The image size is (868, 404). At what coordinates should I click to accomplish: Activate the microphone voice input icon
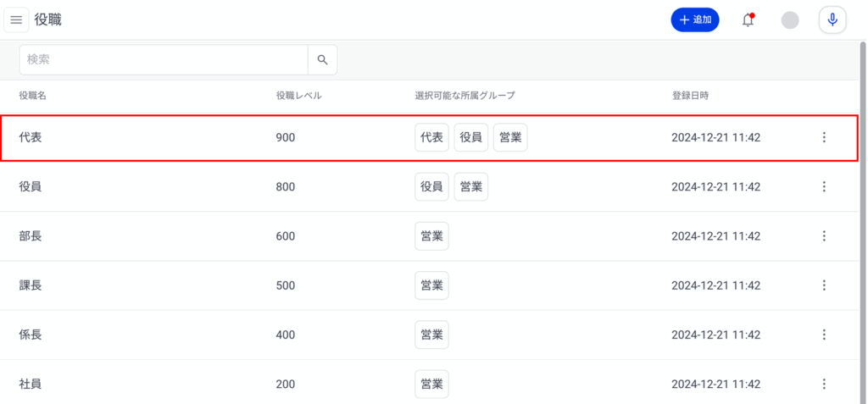[832, 20]
